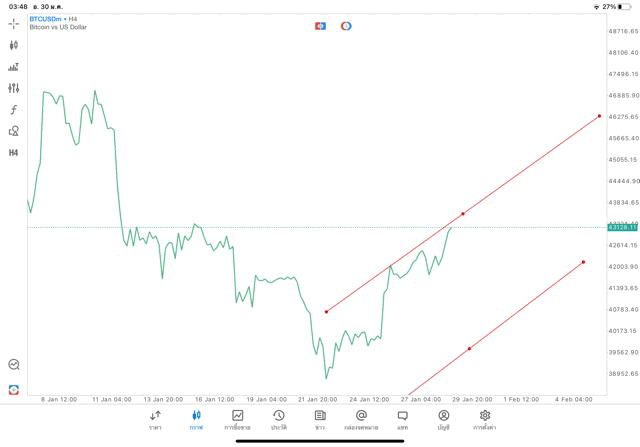Open the ประวัติ (History) tab

click(278, 419)
